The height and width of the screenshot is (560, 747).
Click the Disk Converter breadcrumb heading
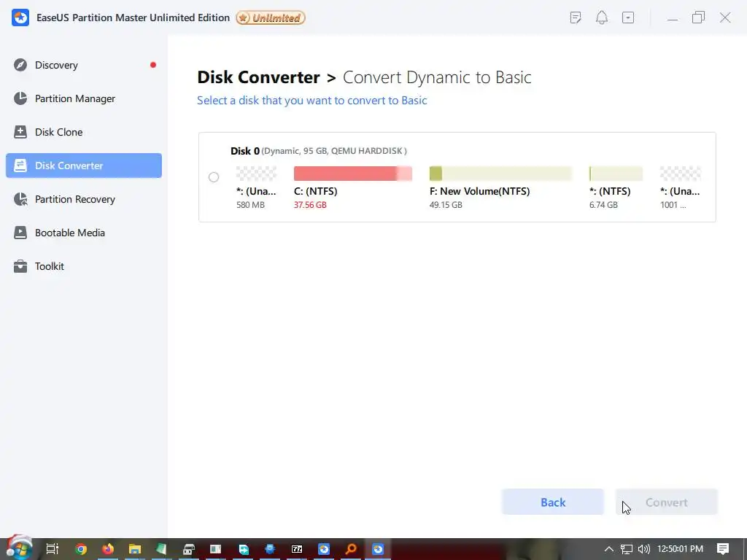[x=259, y=77]
